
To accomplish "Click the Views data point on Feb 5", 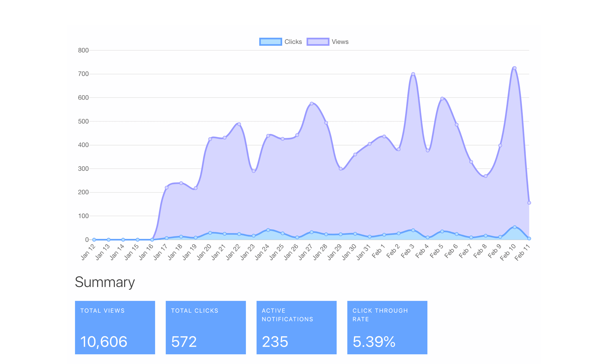I will (442, 99).
